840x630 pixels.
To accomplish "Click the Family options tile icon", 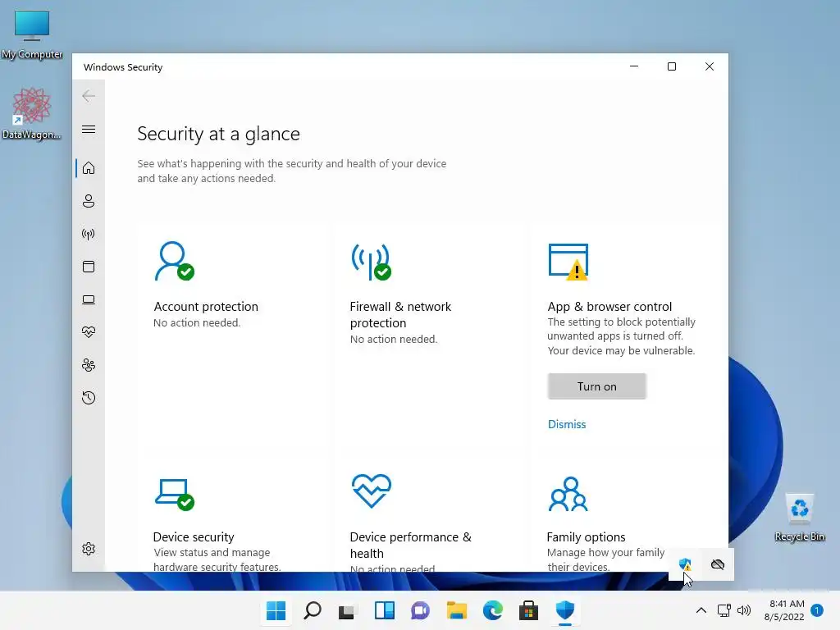I will [568, 494].
